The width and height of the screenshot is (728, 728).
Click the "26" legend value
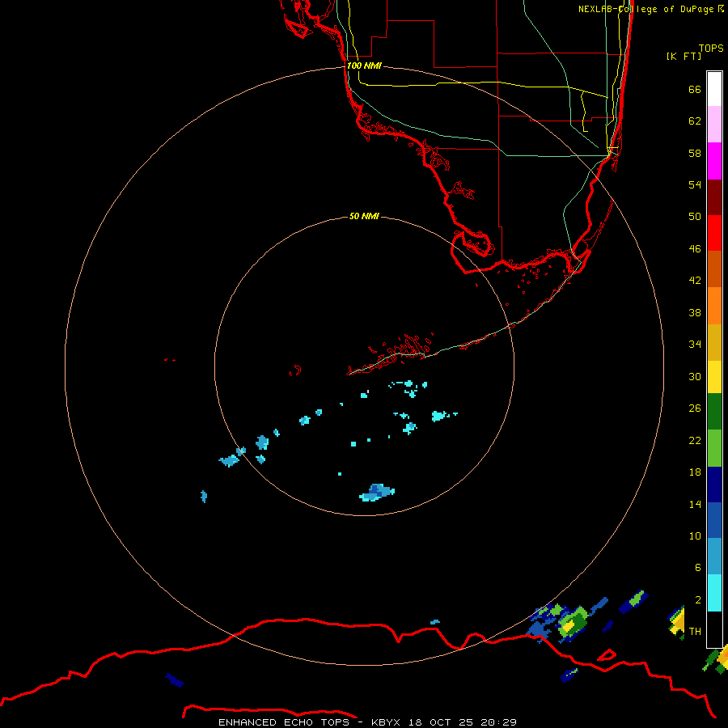pyautogui.click(x=695, y=408)
